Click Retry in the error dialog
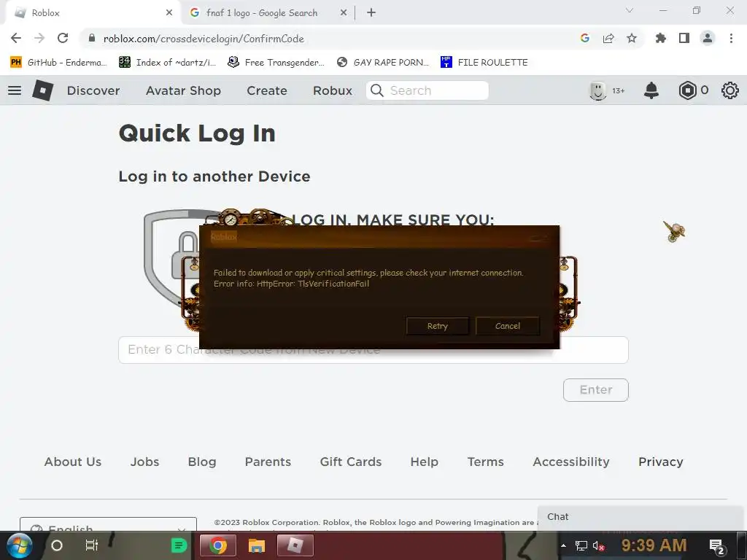747x560 pixels. (438, 326)
